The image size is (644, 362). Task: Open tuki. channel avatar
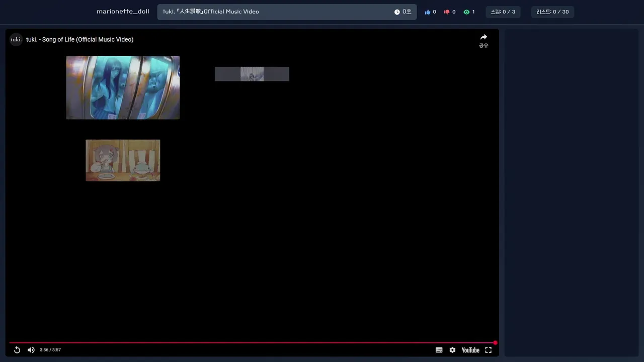(17, 39)
